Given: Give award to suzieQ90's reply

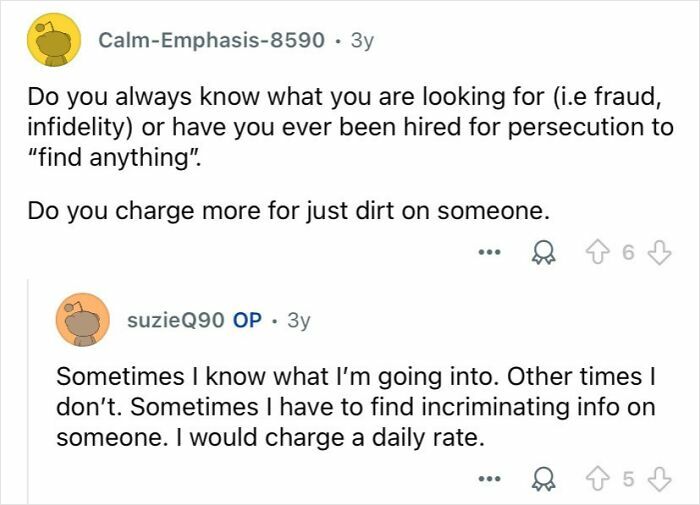Looking at the screenshot, I should coord(543,480).
